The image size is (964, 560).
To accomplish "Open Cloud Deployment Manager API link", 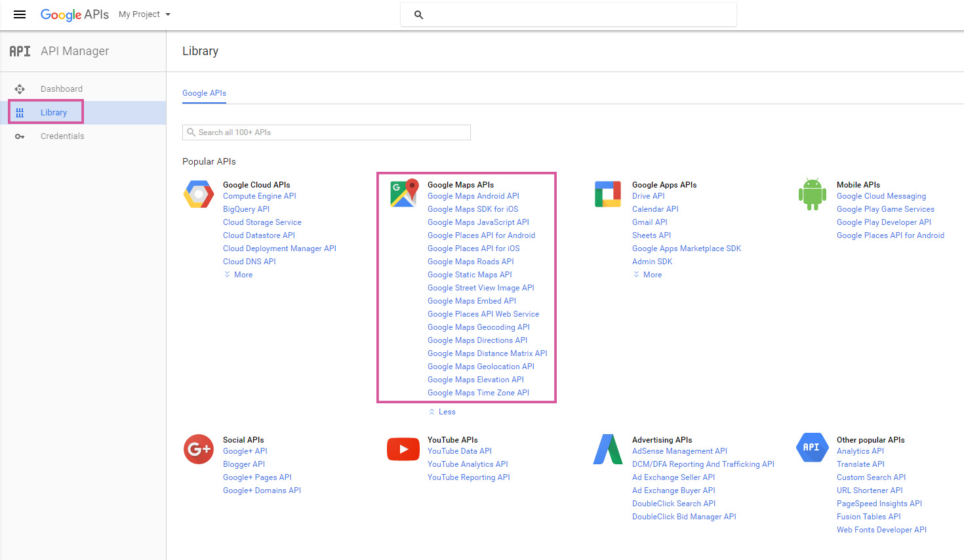I will pyautogui.click(x=279, y=249).
